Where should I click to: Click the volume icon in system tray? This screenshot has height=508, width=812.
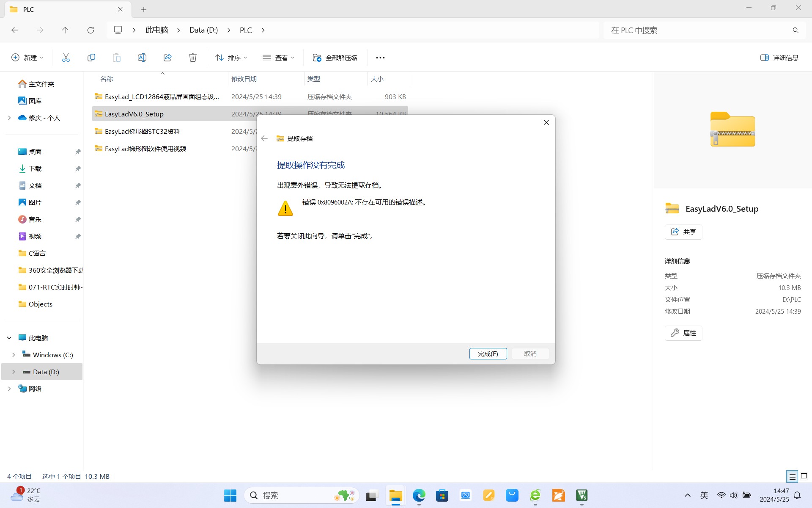click(733, 495)
